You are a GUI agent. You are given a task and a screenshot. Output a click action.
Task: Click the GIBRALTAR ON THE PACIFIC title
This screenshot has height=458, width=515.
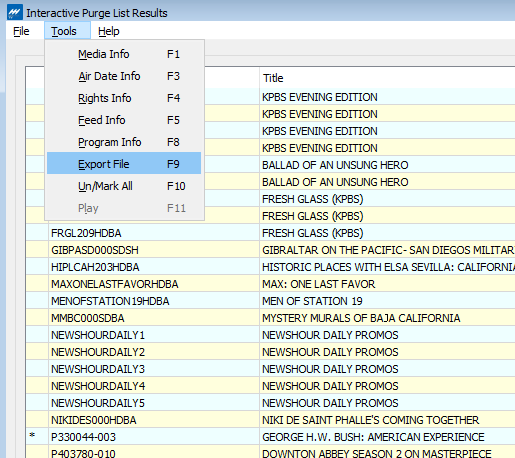(388, 250)
